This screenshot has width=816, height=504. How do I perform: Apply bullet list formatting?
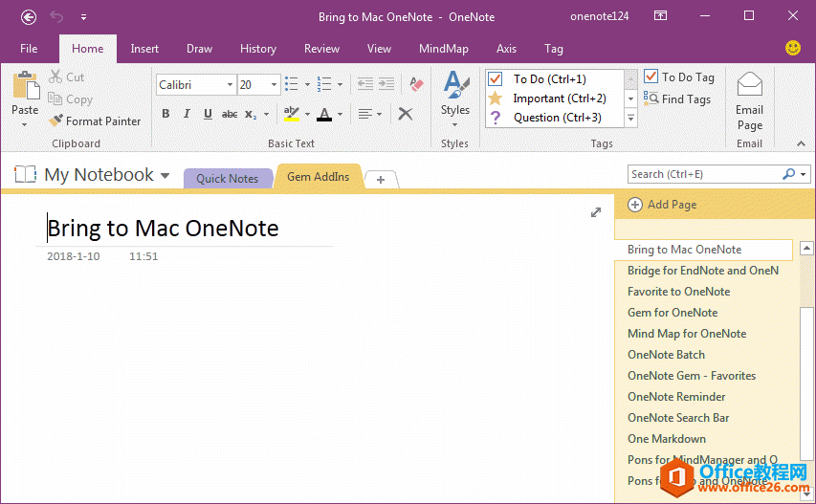point(292,84)
